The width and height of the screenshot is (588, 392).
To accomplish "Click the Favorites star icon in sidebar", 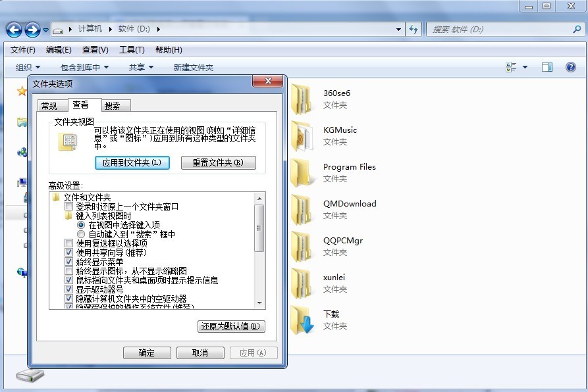I will (x=22, y=91).
